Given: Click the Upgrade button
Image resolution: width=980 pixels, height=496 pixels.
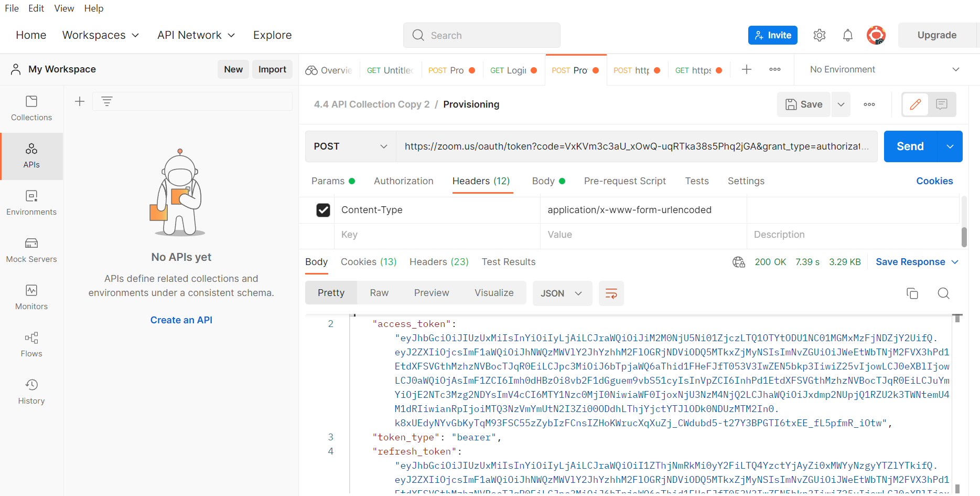Looking at the screenshot, I should click(937, 35).
